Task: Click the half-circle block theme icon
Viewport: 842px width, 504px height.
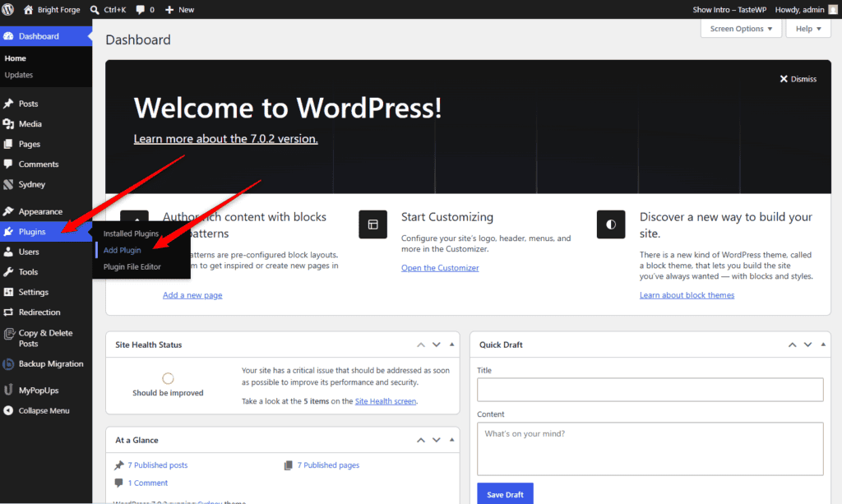Action: coord(611,224)
